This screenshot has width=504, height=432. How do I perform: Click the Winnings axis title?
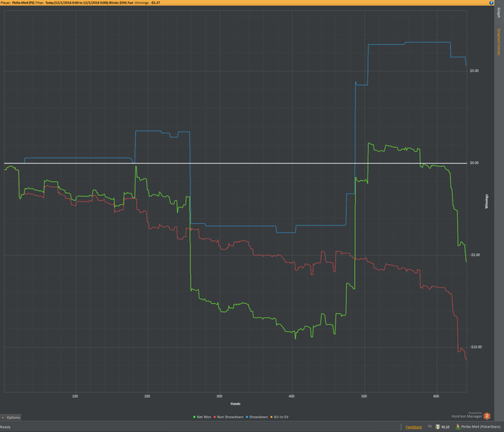486,202
